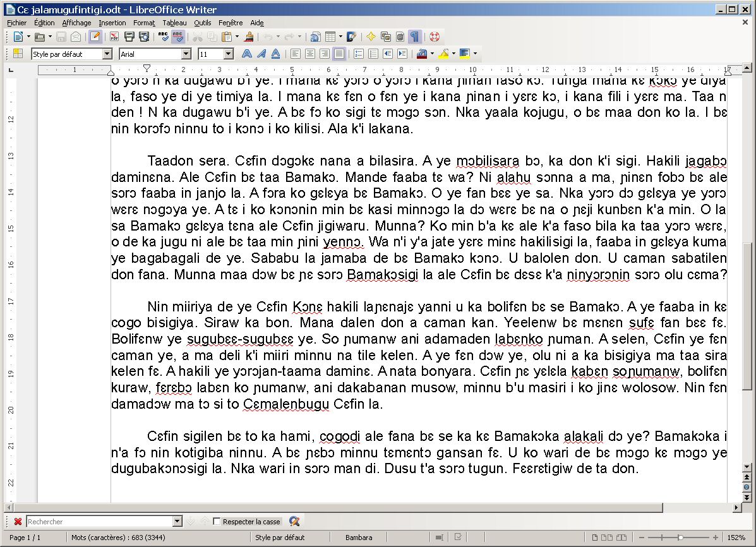This screenshot has width=756, height=547.
Task: Toggle underline formatting
Action: [x=275, y=54]
